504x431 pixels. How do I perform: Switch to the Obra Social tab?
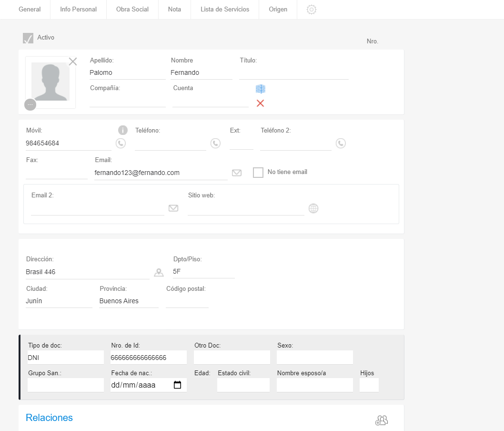click(132, 10)
